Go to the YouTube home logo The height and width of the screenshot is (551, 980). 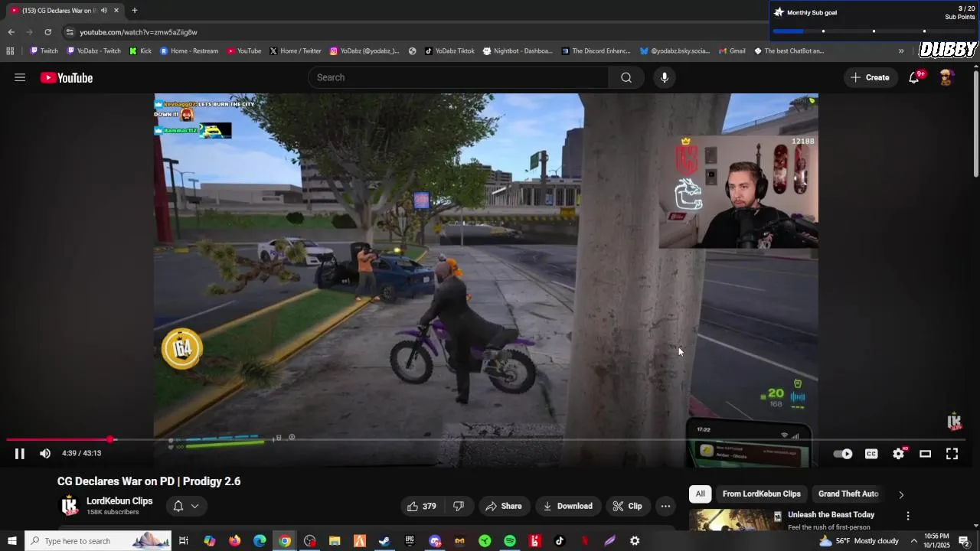point(67,77)
